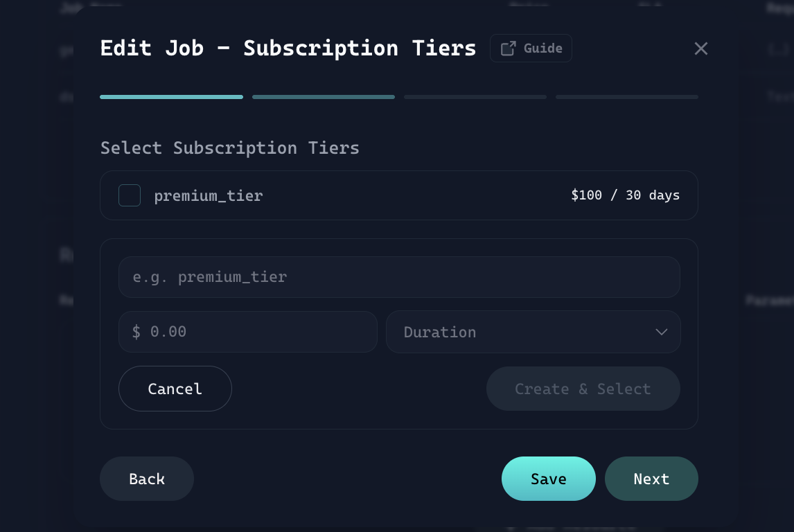Click the Duration chevron arrow
Image resolution: width=794 pixels, height=532 pixels.
[661, 332]
